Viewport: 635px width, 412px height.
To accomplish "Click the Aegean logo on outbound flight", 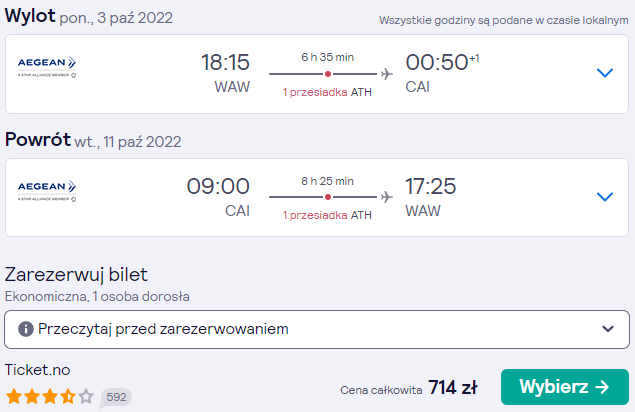I will [47, 67].
